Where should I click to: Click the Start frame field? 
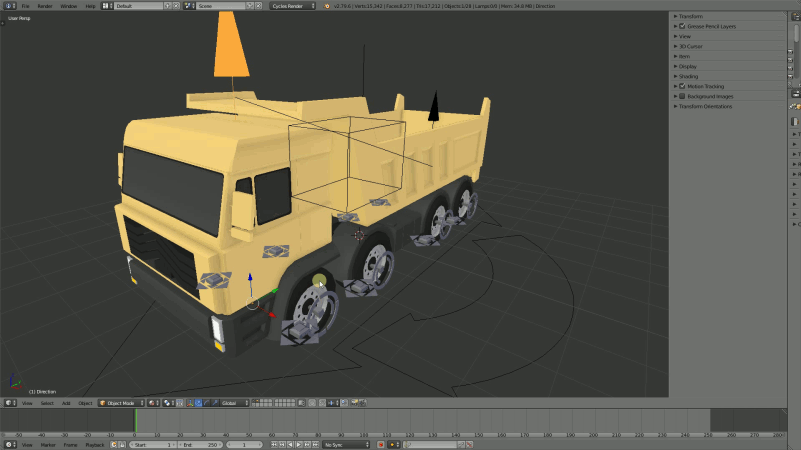153,445
